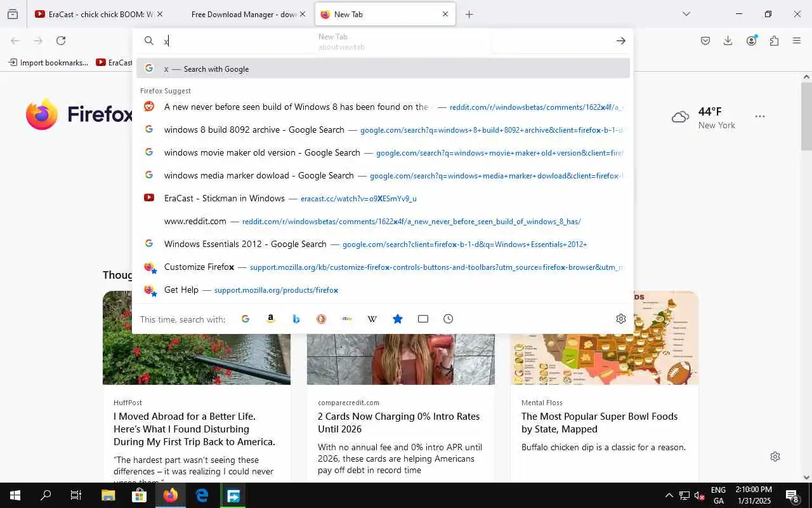Open Windows Start menu

[15, 495]
